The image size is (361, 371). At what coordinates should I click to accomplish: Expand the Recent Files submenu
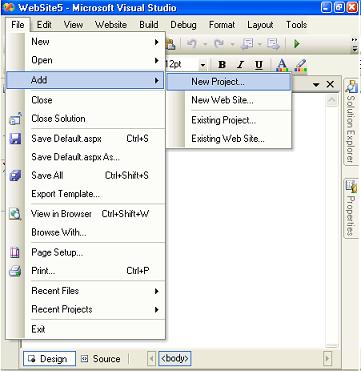click(85, 291)
